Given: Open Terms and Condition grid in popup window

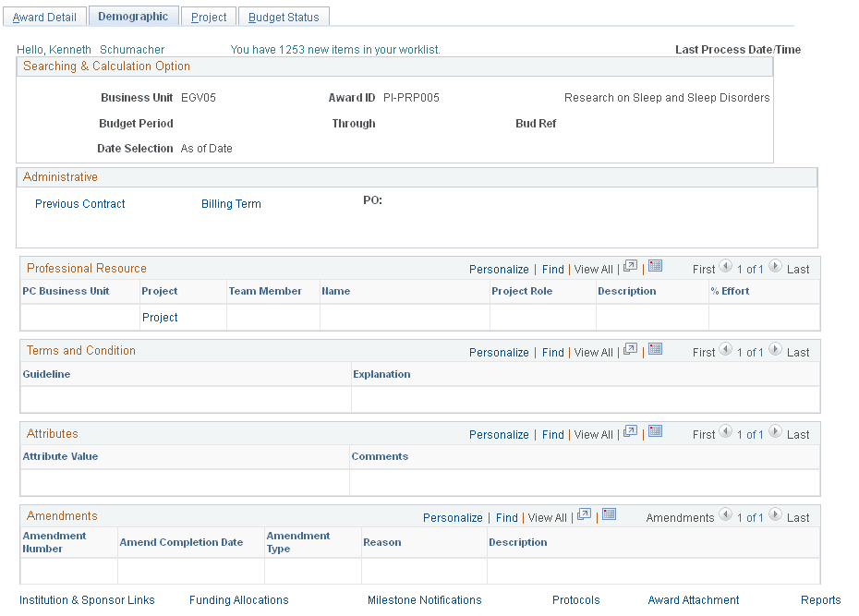Looking at the screenshot, I should 631,348.
